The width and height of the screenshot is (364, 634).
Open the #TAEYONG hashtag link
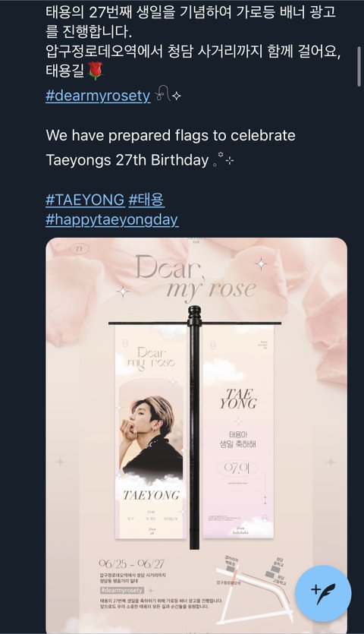(x=85, y=200)
